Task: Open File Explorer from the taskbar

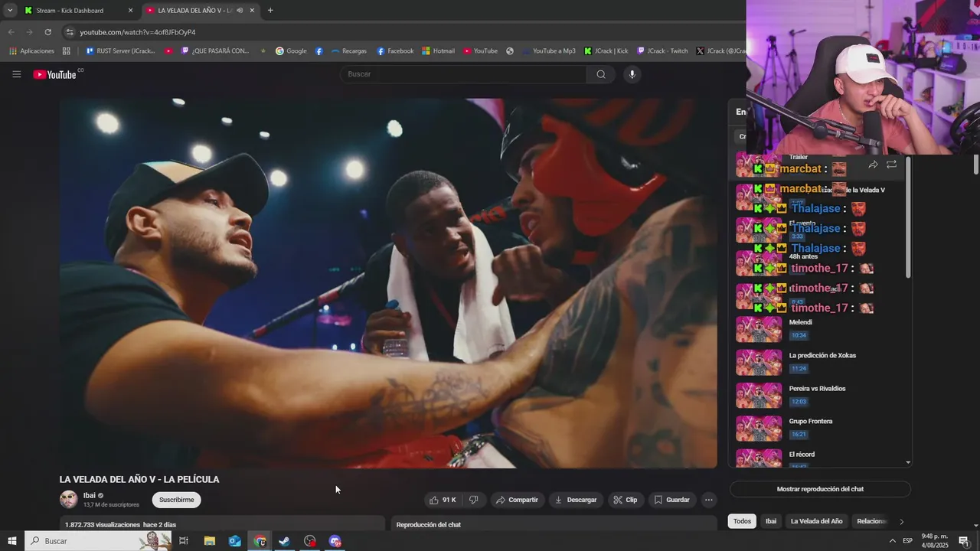Action: [x=209, y=541]
